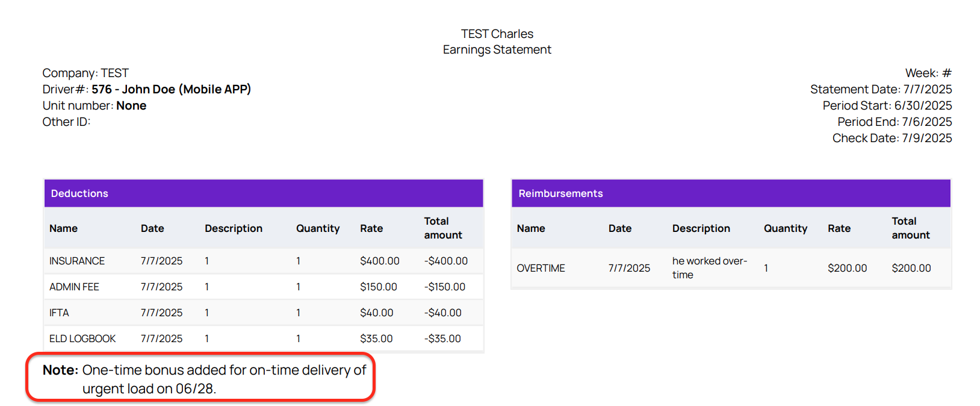Image resolution: width=980 pixels, height=406 pixels.
Task: Click the Check Date 7/9/2025 text
Action: point(892,138)
